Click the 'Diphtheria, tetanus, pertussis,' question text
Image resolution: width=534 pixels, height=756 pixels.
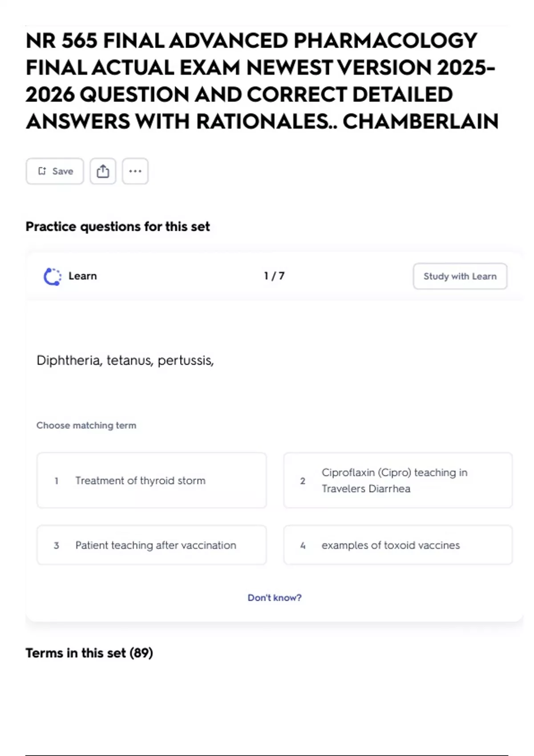pos(125,360)
